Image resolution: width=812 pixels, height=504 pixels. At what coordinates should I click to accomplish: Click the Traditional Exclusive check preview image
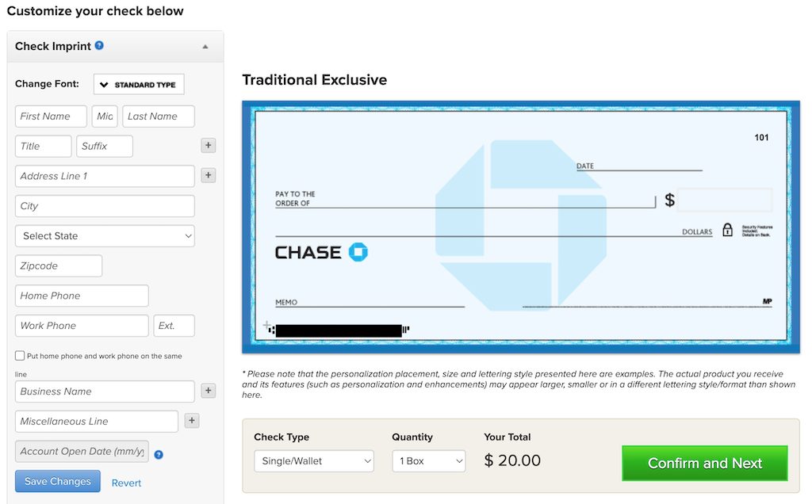(520, 226)
